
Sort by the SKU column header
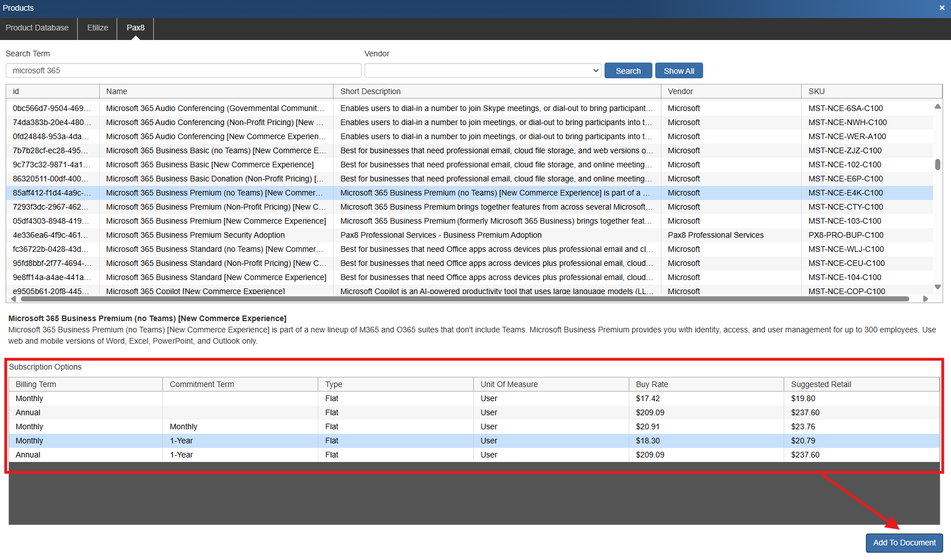click(x=870, y=91)
